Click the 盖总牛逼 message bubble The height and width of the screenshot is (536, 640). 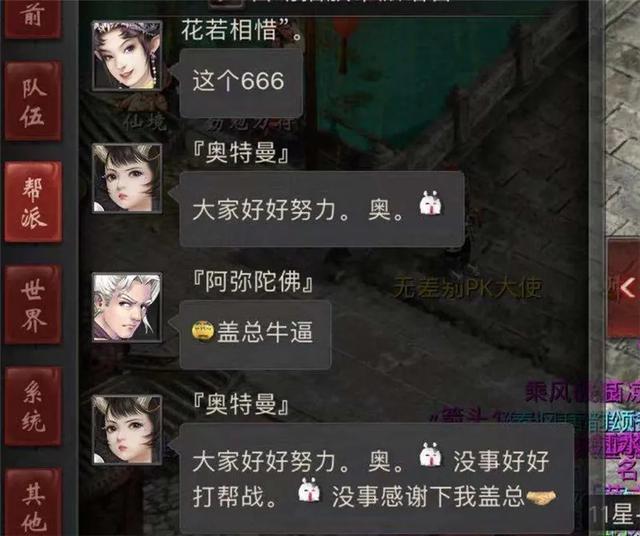(x=255, y=334)
